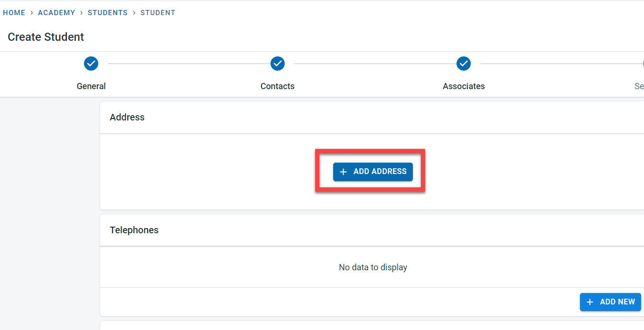Return to STUDENTS via the breadcrumb
The height and width of the screenshot is (330, 644).
pyautogui.click(x=108, y=13)
